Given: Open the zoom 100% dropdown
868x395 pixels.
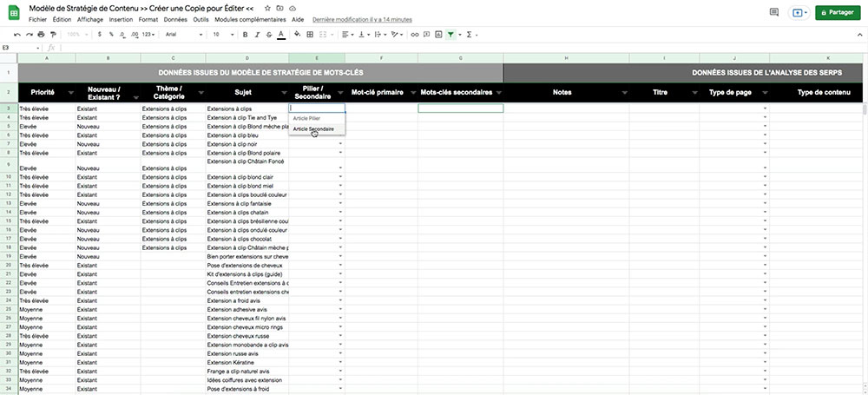Looking at the screenshot, I should [x=77, y=35].
